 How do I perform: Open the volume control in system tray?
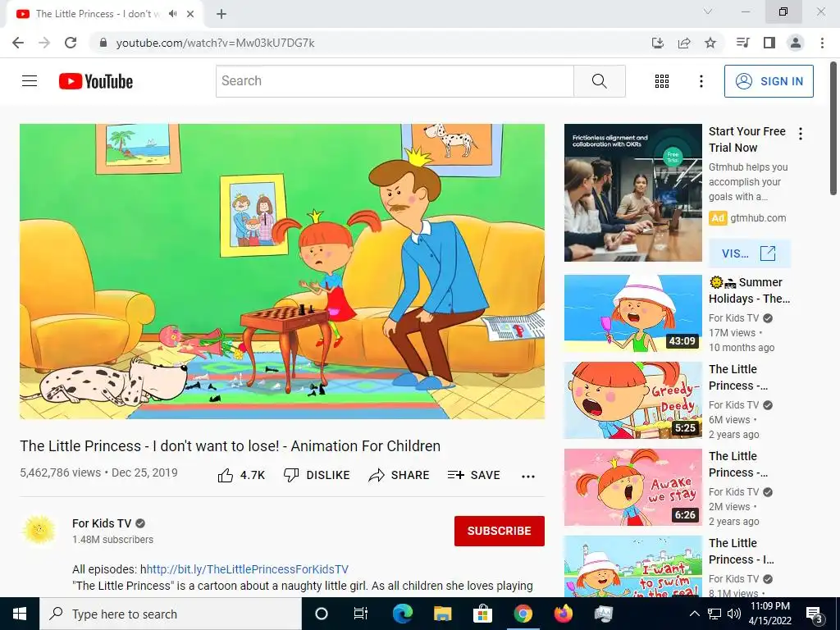(734, 614)
